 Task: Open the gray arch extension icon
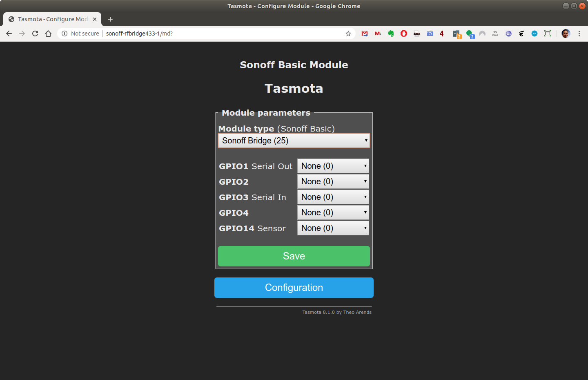[482, 34]
